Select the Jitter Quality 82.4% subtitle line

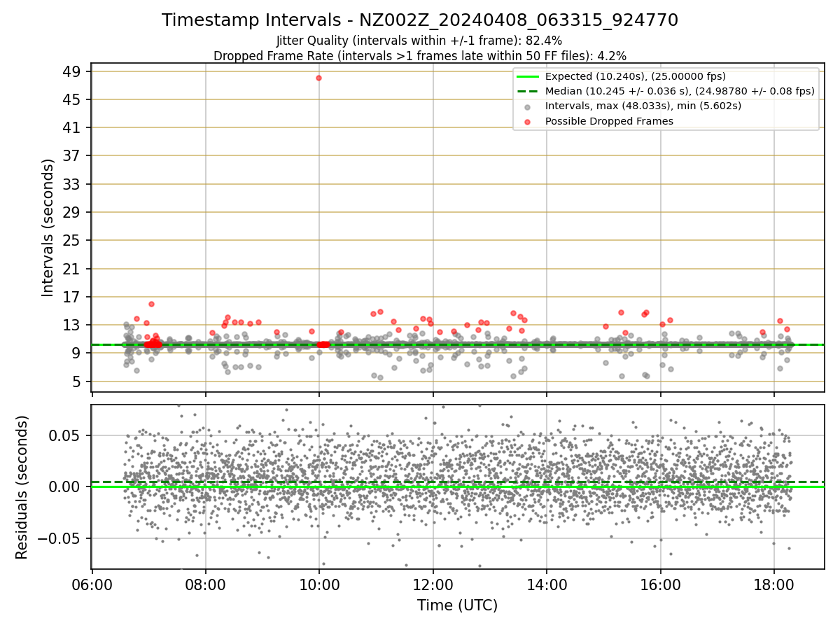coord(419,41)
